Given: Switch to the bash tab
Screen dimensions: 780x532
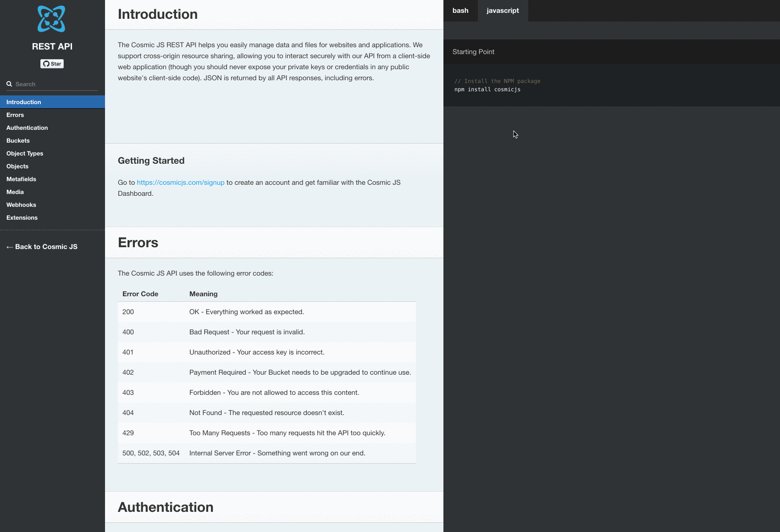Looking at the screenshot, I should [x=460, y=11].
